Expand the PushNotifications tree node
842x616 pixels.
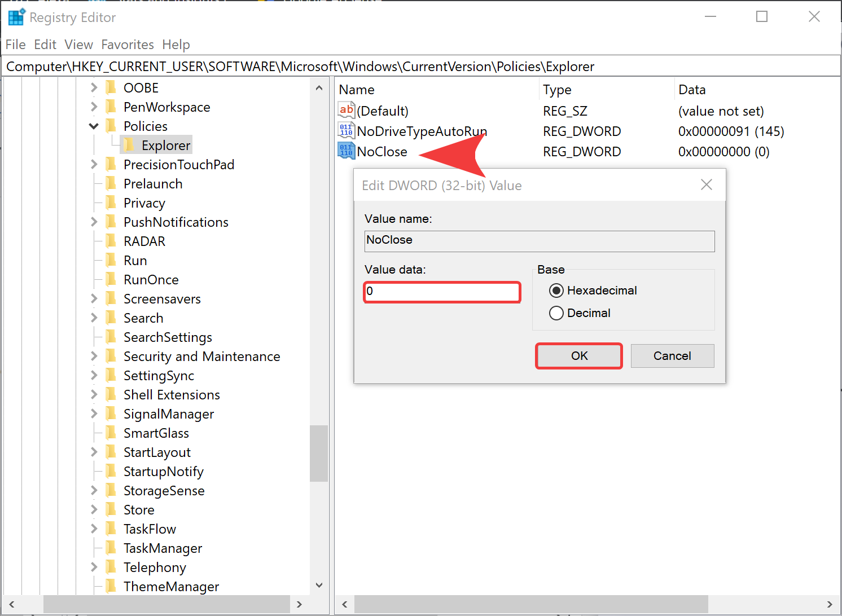pos(94,222)
